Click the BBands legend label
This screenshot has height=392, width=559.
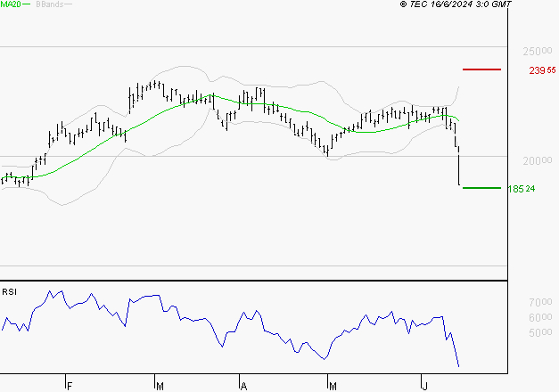pos(50,4)
